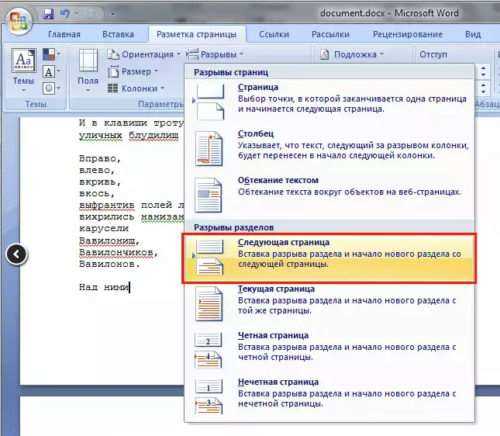
Task: Choose Обтекание текстом break option
Action: coord(329,195)
